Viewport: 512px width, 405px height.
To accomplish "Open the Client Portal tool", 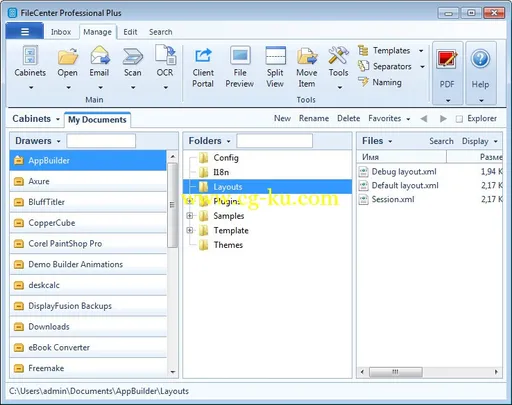I will 203,56.
